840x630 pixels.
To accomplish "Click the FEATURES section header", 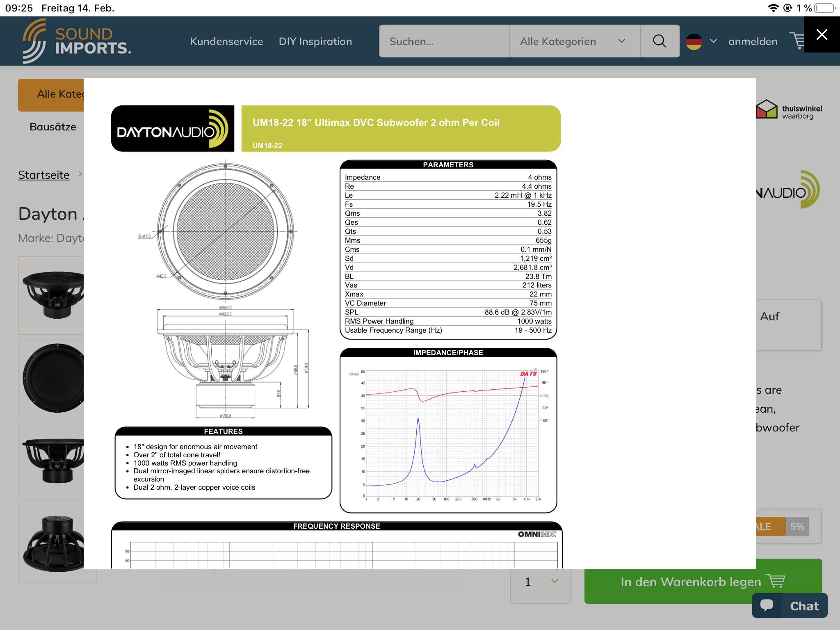I will coord(223,431).
